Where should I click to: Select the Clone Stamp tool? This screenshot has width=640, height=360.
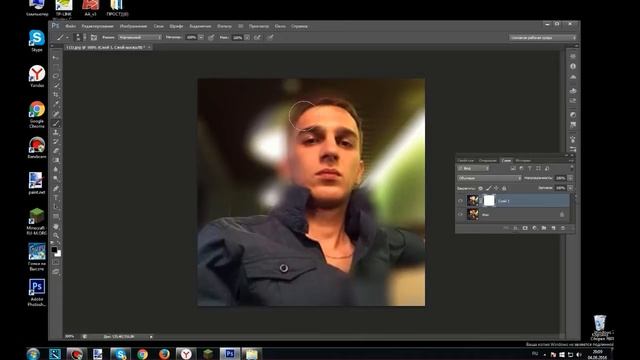[x=56, y=133]
